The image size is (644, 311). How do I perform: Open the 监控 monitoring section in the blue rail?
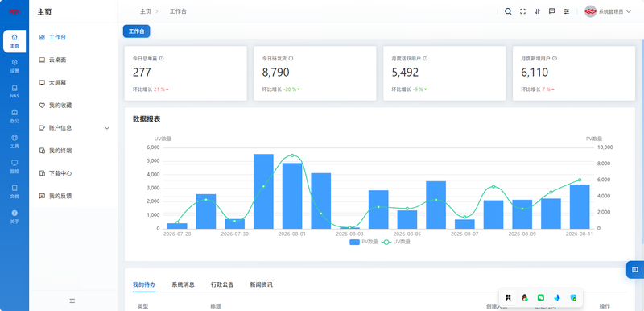(14, 167)
